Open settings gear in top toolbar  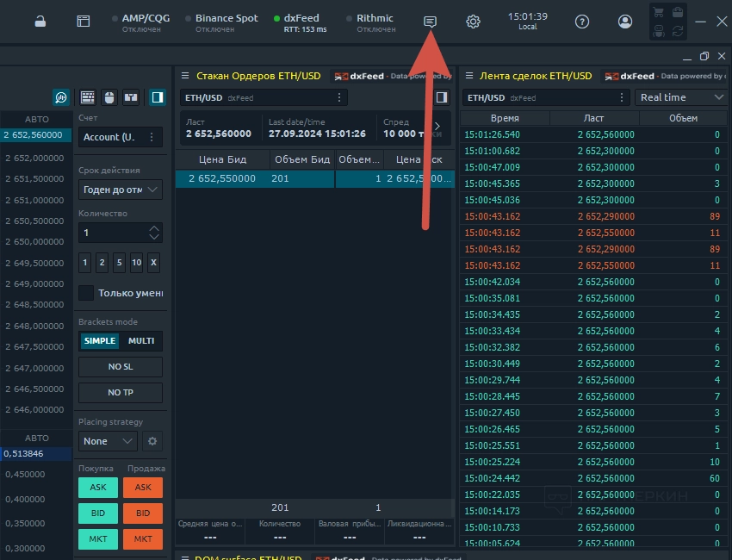tap(473, 22)
